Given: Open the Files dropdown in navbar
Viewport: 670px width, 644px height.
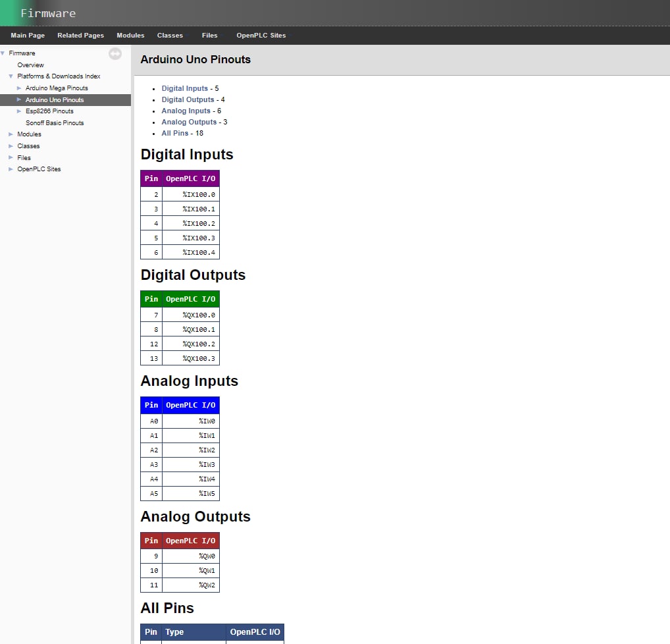Looking at the screenshot, I should (x=209, y=36).
